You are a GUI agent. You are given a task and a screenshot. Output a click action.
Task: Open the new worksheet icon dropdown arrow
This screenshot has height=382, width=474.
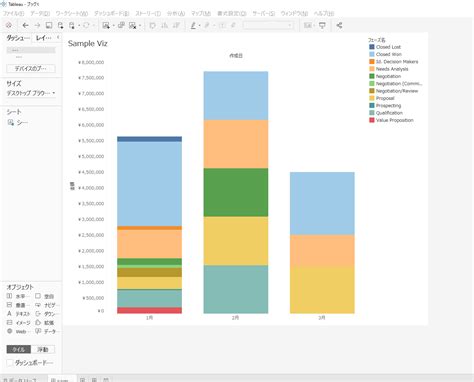(113, 26)
